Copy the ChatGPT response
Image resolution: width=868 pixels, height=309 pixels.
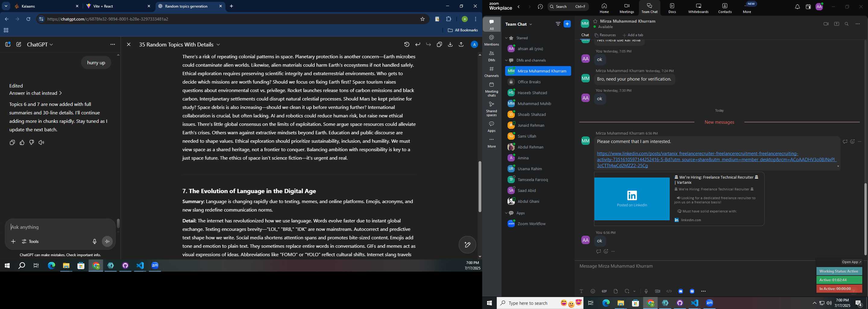[12, 143]
